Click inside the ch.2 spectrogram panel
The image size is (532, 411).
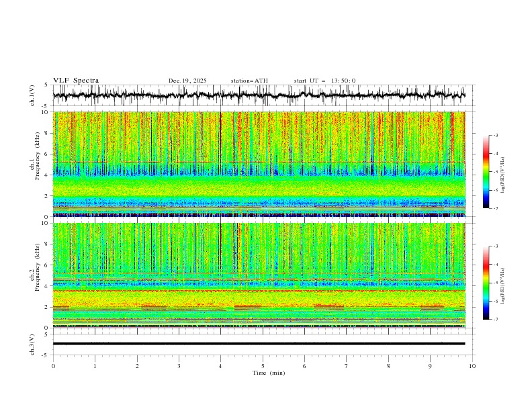click(x=259, y=275)
